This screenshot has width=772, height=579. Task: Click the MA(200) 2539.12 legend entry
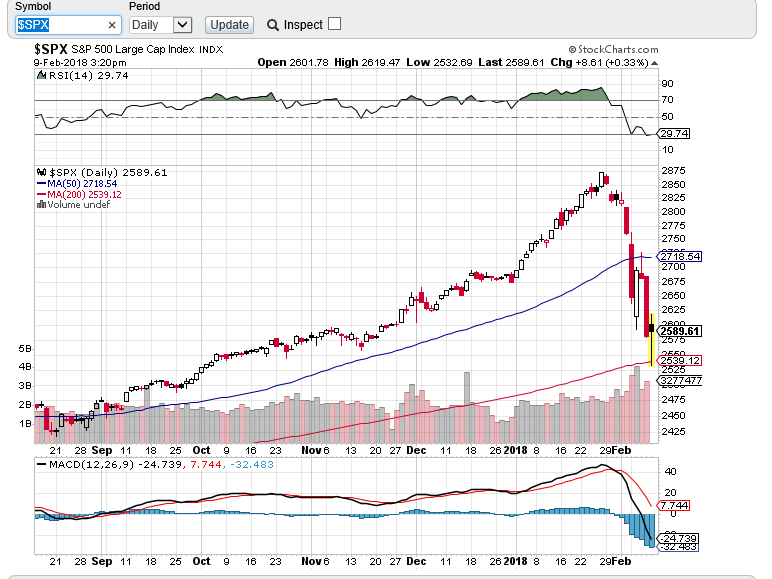coord(79,194)
